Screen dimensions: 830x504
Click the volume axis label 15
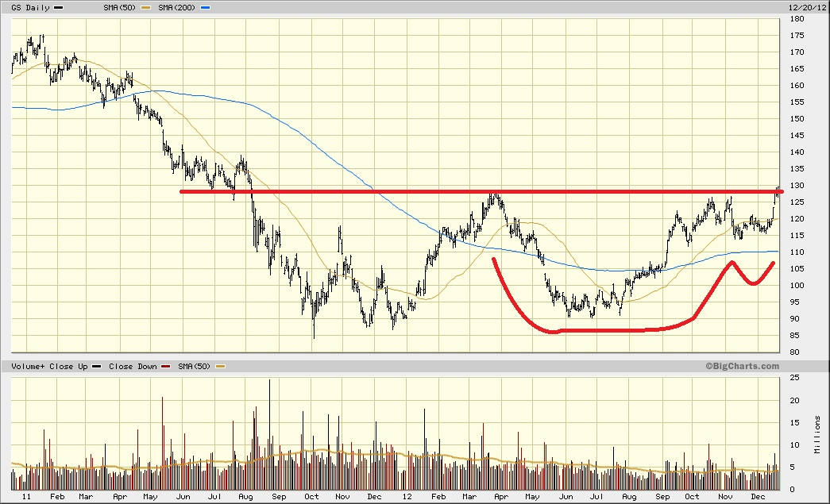[794, 422]
